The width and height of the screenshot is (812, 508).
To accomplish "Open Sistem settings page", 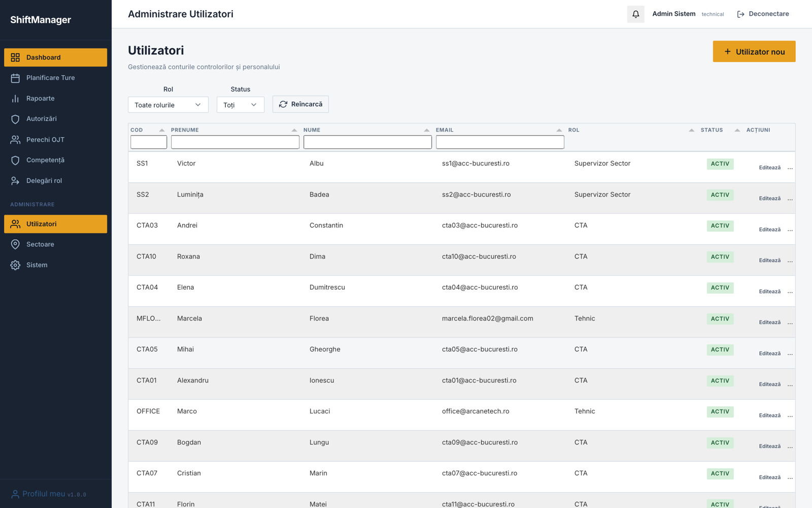I will [x=56, y=265].
